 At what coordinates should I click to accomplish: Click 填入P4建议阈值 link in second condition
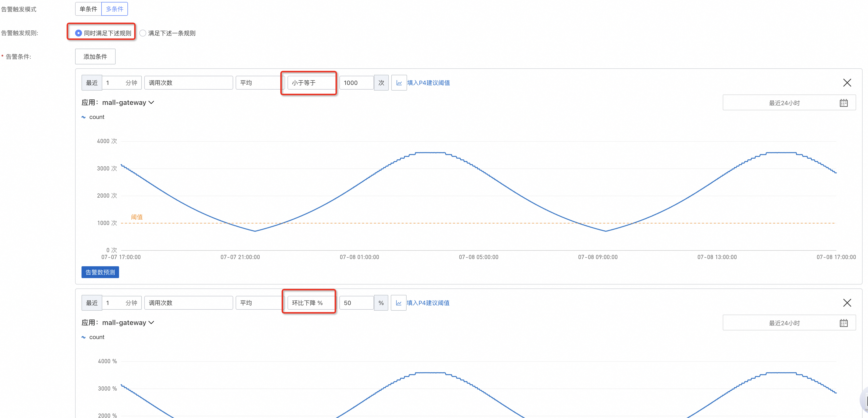428,303
